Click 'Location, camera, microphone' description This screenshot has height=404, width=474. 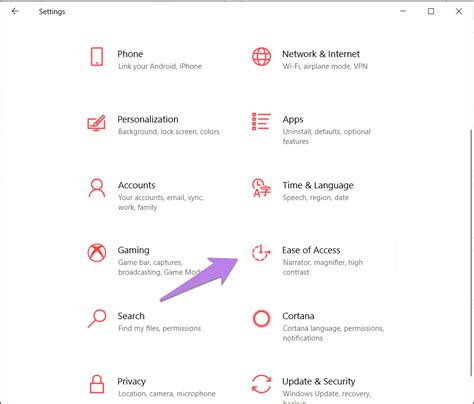click(167, 394)
